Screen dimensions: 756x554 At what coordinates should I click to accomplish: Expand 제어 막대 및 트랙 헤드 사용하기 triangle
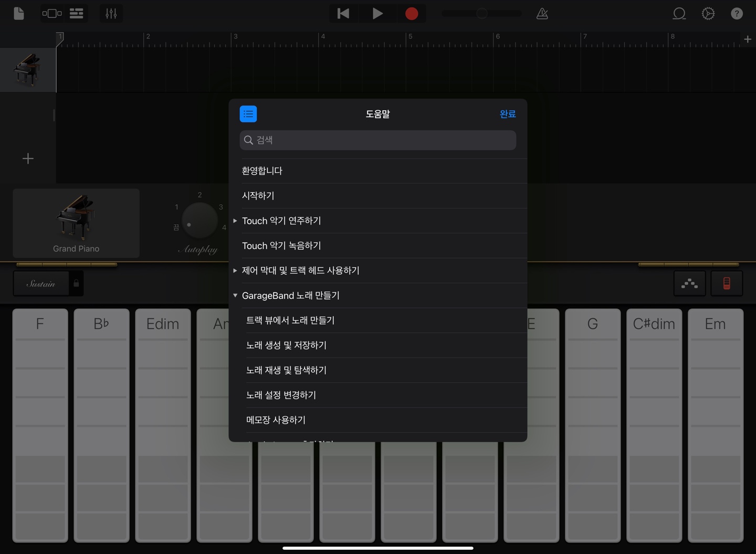pyautogui.click(x=235, y=270)
